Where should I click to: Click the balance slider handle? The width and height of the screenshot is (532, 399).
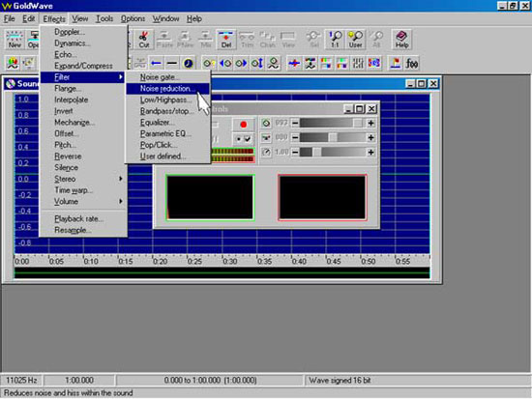tap(333, 137)
